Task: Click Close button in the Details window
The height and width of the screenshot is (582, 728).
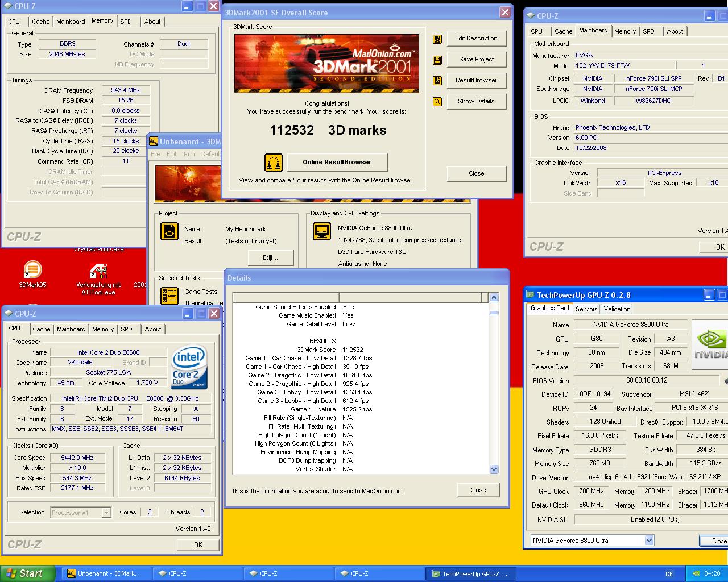Action: point(478,490)
